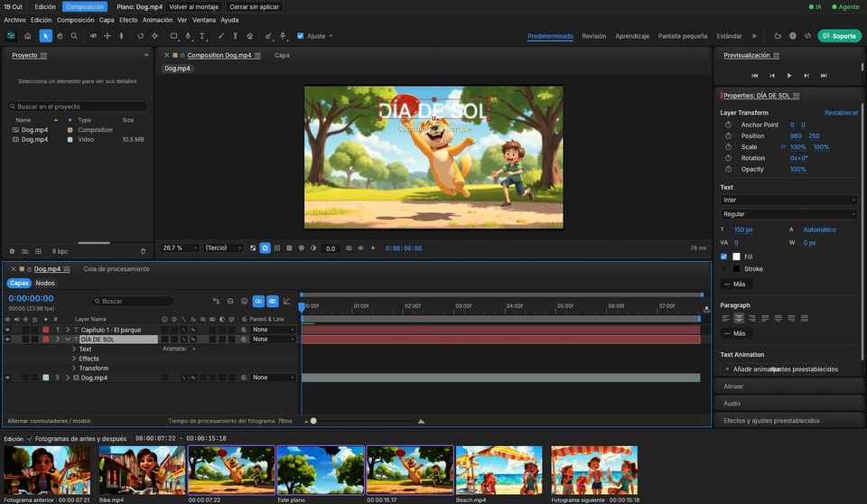
Task: Open the code brackets icon in top bar
Action: (807, 36)
